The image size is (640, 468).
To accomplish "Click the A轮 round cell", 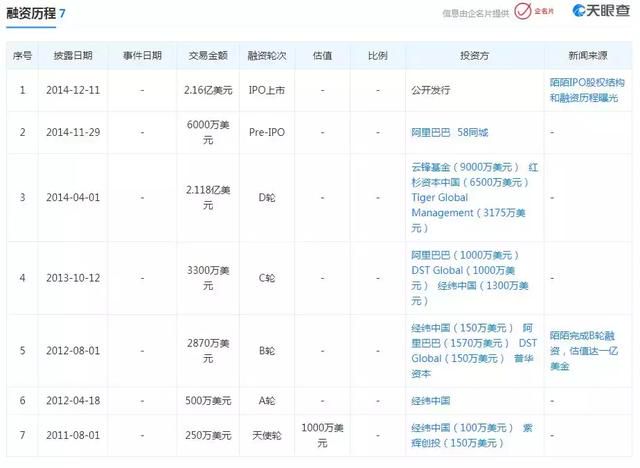I will (267, 401).
